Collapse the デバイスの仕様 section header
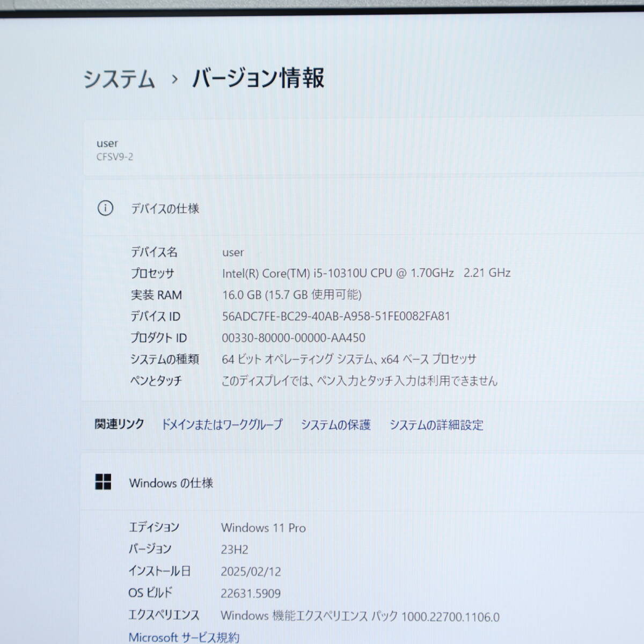 point(363,208)
